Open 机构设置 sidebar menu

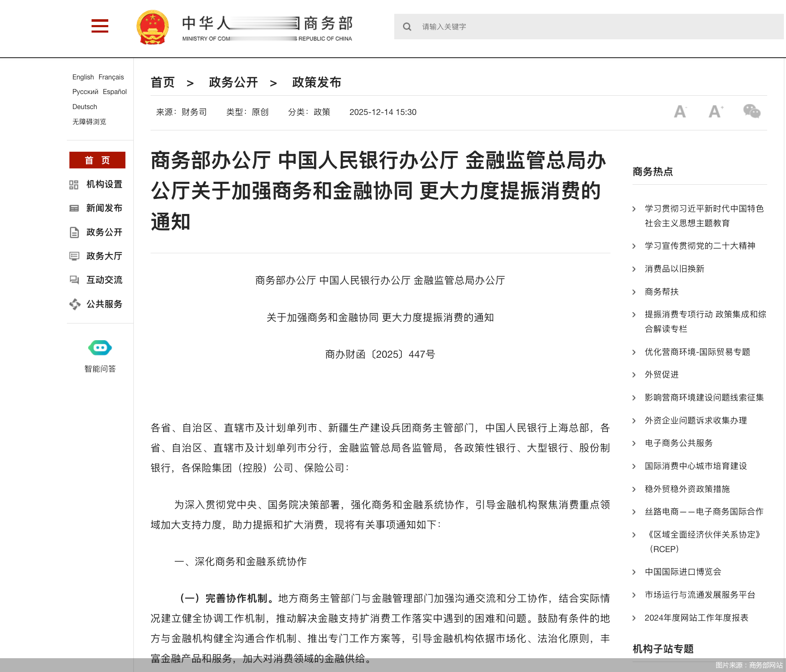coord(104,184)
